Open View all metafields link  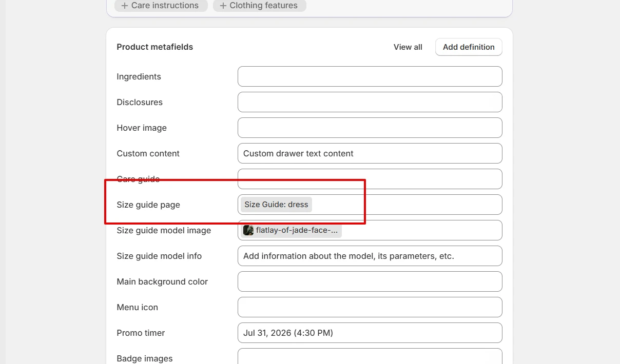pos(408,47)
